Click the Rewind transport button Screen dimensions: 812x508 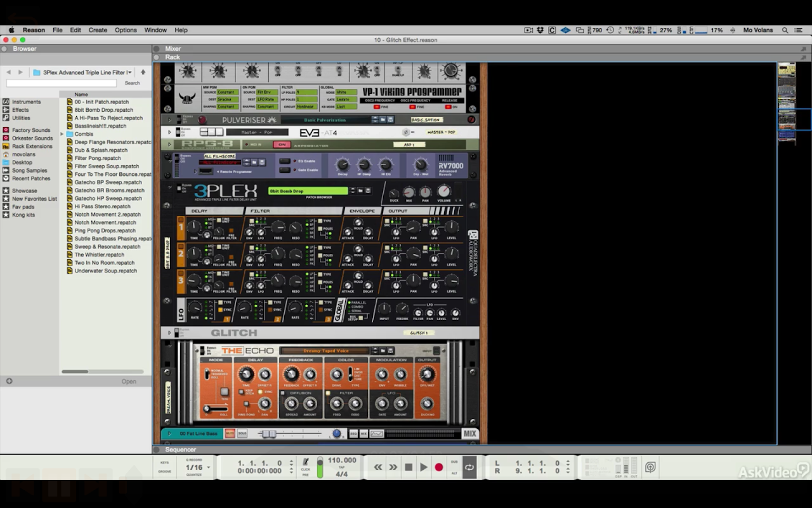(x=378, y=467)
